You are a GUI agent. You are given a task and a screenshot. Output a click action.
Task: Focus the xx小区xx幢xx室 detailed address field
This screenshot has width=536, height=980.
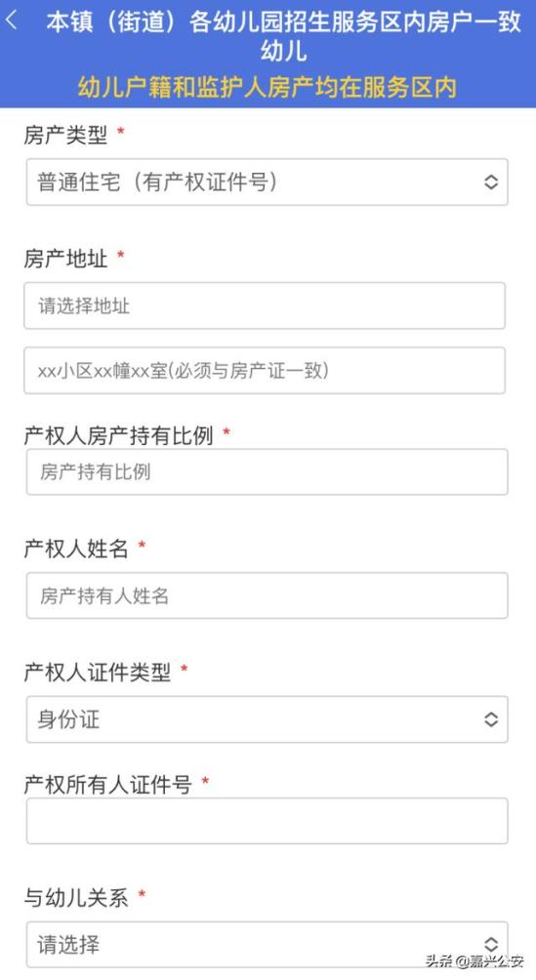pos(265,371)
